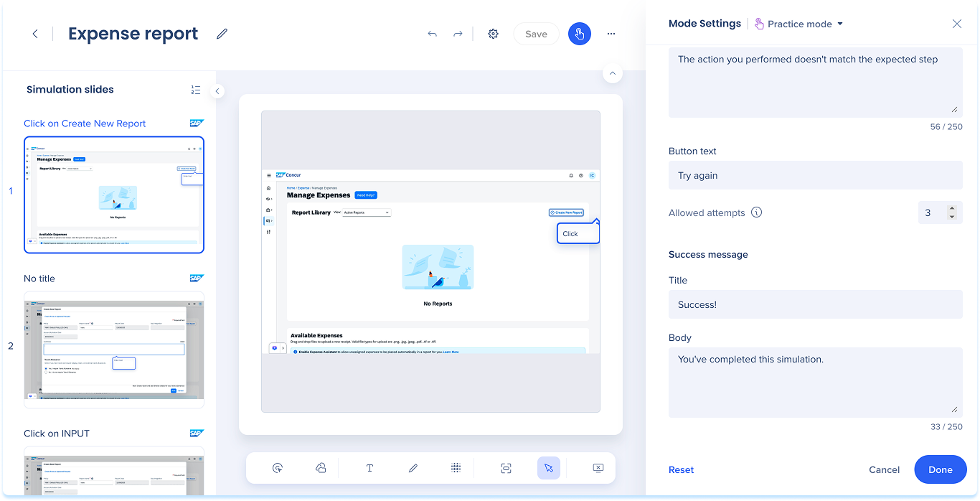Edit the Expense report title pencil icon
The image size is (980, 501).
click(222, 34)
